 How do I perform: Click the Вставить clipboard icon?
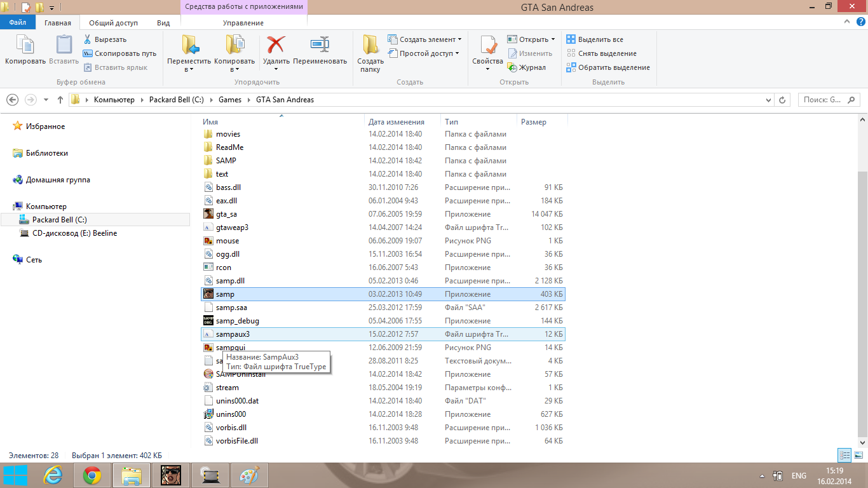pos(64,50)
